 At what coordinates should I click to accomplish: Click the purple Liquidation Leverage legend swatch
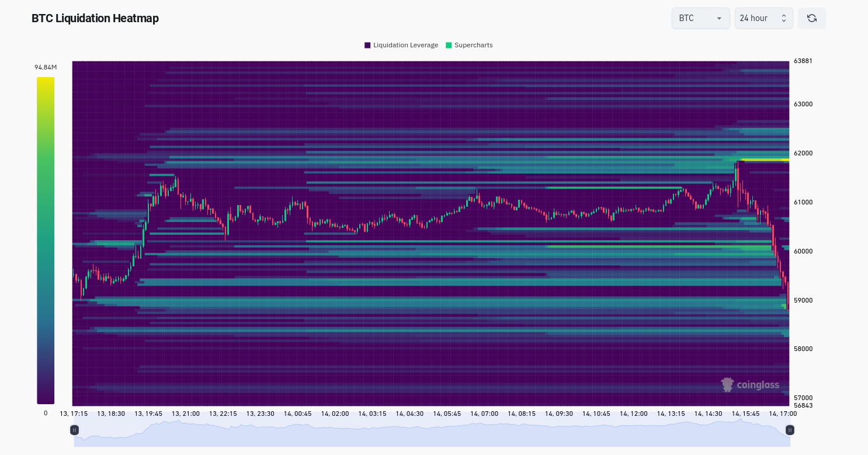point(367,45)
